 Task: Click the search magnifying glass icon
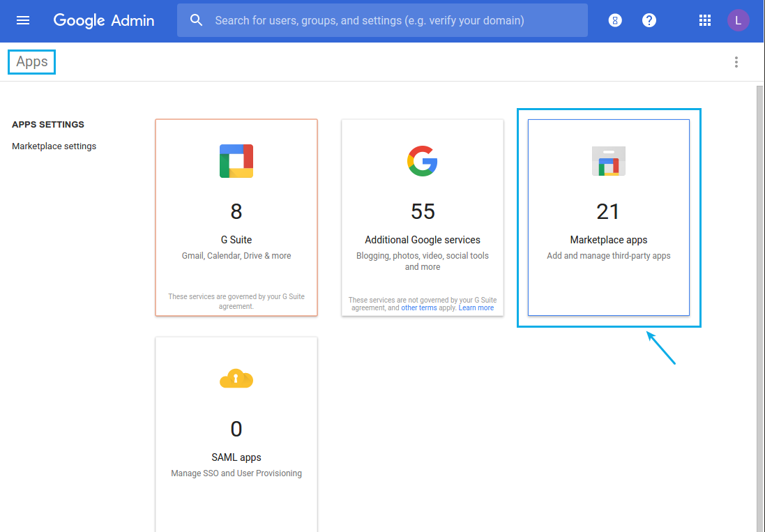point(196,20)
